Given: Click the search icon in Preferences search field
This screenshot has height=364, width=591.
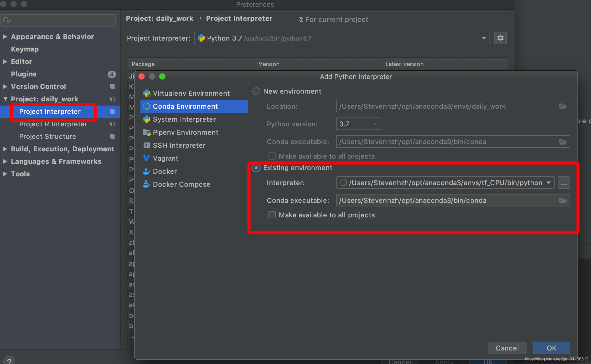Looking at the screenshot, I should pyautogui.click(x=7, y=20).
